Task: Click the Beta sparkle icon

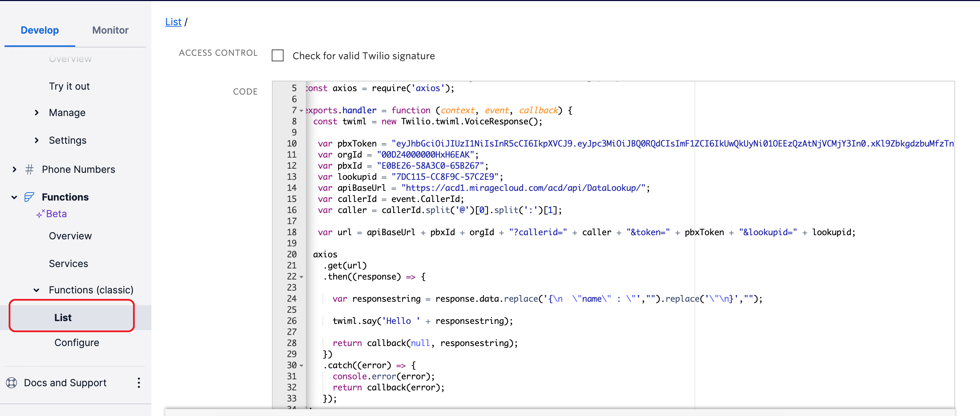Action: pyautogui.click(x=40, y=214)
